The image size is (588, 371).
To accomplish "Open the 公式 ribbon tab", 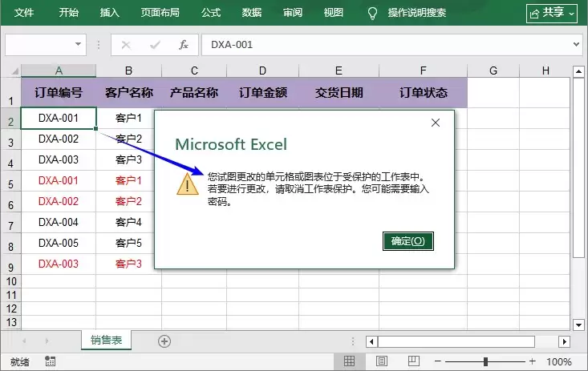I will pos(211,13).
